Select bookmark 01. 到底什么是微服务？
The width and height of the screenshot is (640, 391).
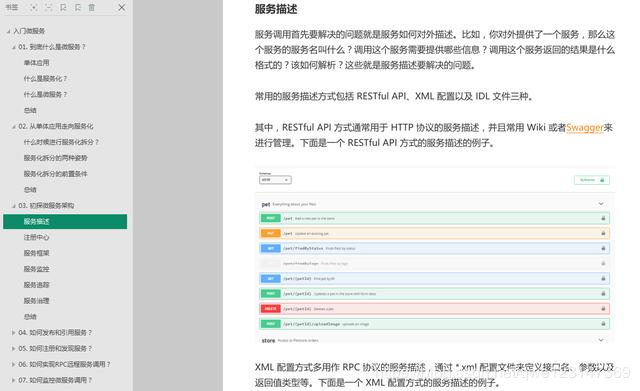(x=52, y=47)
